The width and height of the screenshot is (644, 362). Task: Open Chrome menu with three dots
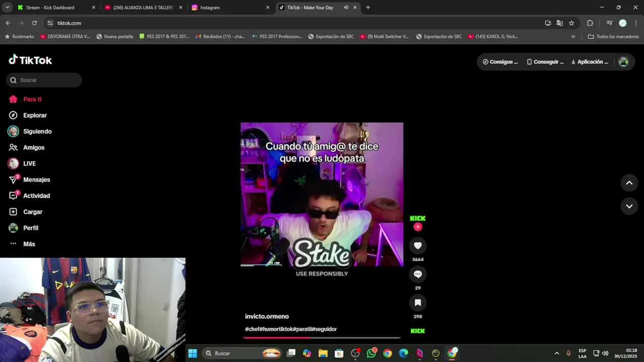(636, 23)
